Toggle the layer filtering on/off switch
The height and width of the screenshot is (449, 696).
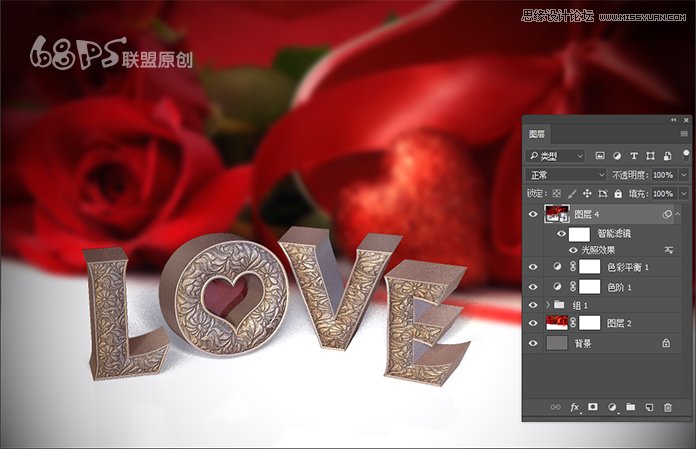click(686, 154)
